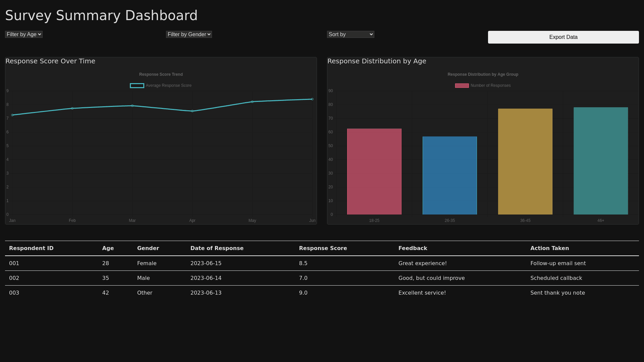The width and height of the screenshot is (644, 362).
Task: Click the Export Data button
Action: pyautogui.click(x=563, y=37)
